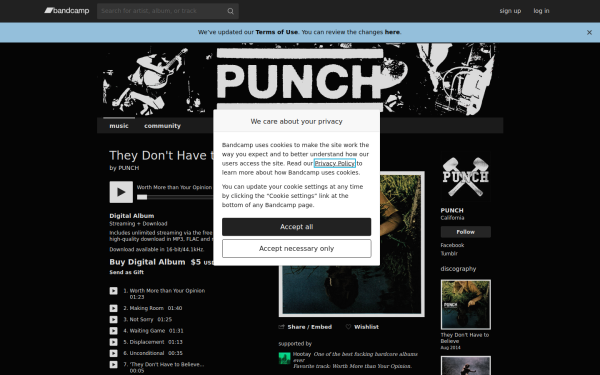
Task: Play track 5 Displacement
Action: 114,342
